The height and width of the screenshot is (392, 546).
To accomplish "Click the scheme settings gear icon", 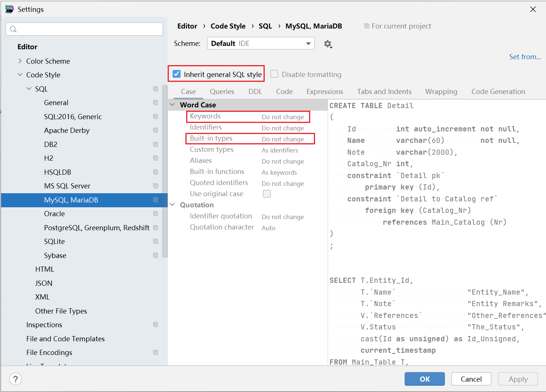I will tap(328, 44).
